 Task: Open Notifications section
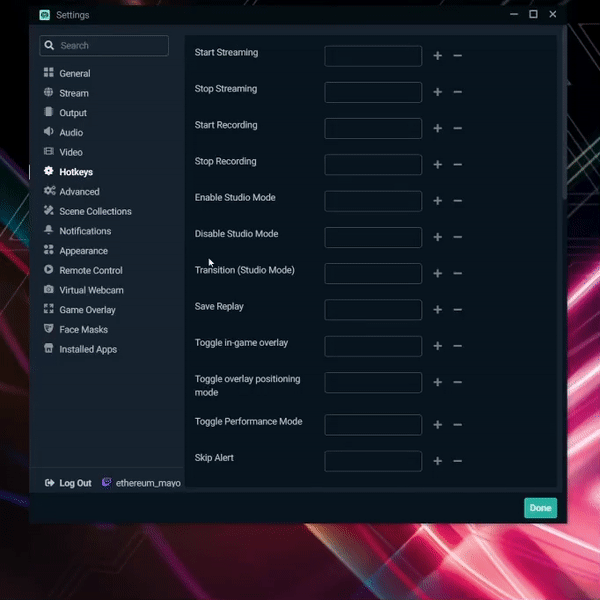pyautogui.click(x=85, y=231)
